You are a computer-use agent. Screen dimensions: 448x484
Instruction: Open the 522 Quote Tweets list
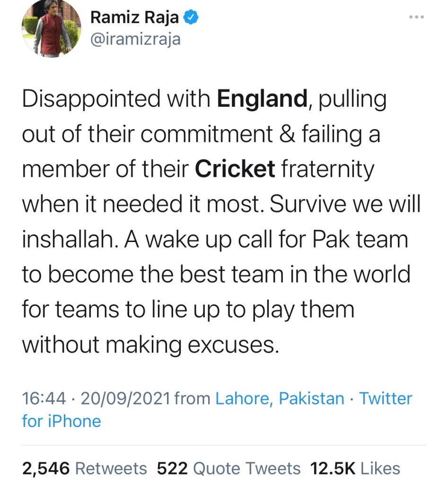tap(228, 468)
